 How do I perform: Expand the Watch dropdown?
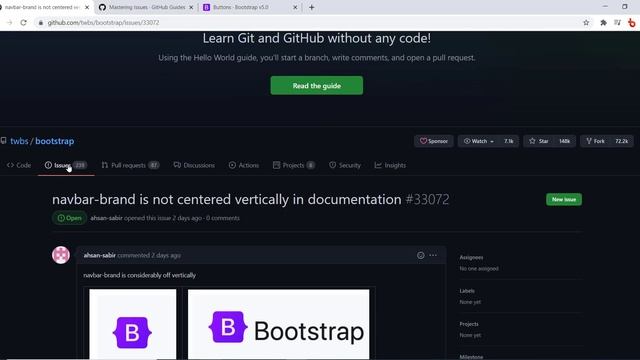point(480,141)
